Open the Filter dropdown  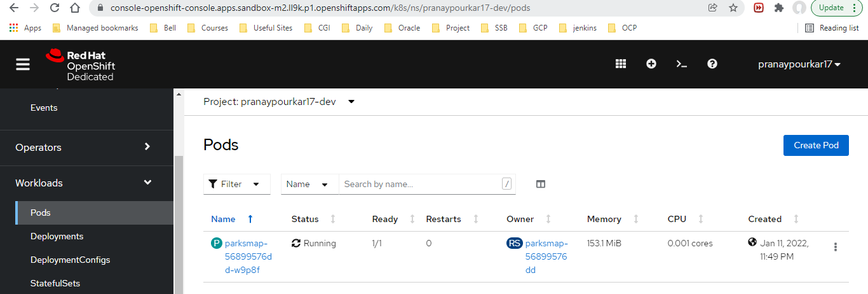(x=237, y=184)
